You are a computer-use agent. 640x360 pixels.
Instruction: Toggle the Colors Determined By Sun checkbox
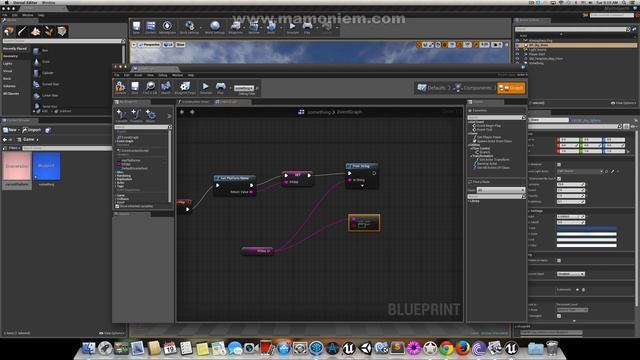[x=559, y=179]
